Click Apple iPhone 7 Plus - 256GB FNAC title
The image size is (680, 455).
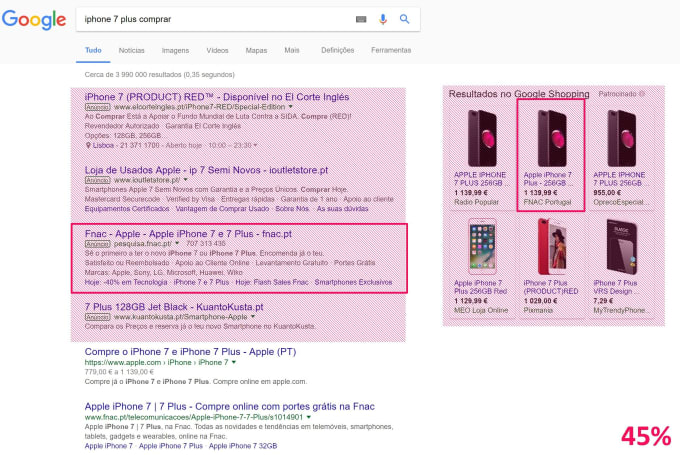[x=549, y=179]
